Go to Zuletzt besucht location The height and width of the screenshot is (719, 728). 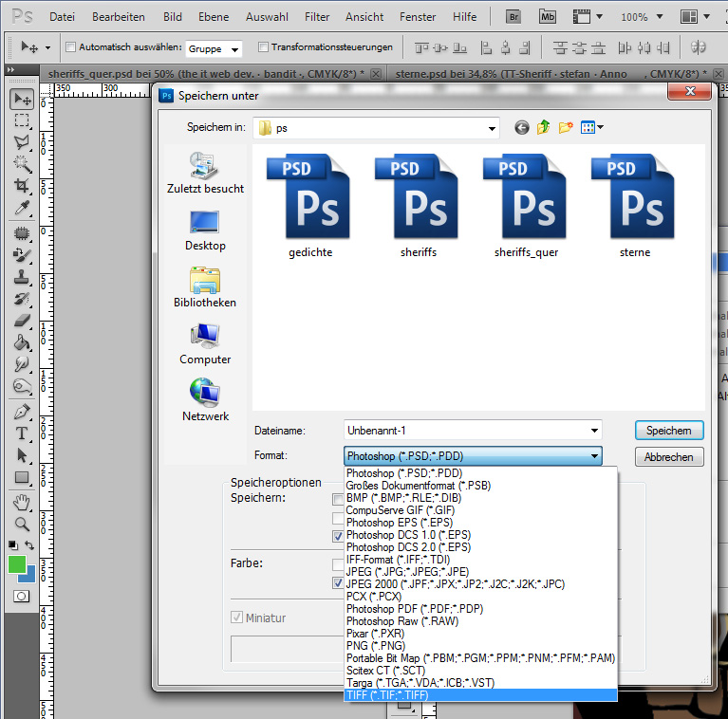pos(205,173)
